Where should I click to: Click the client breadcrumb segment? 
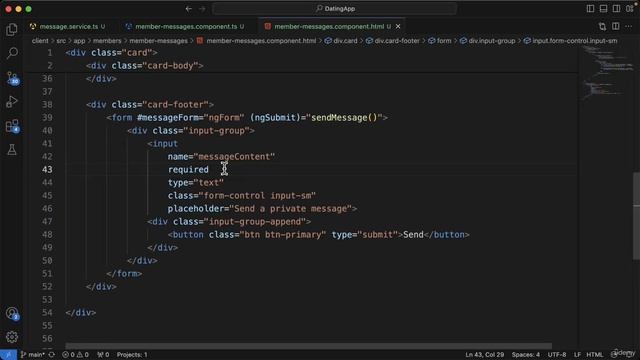pos(40,41)
